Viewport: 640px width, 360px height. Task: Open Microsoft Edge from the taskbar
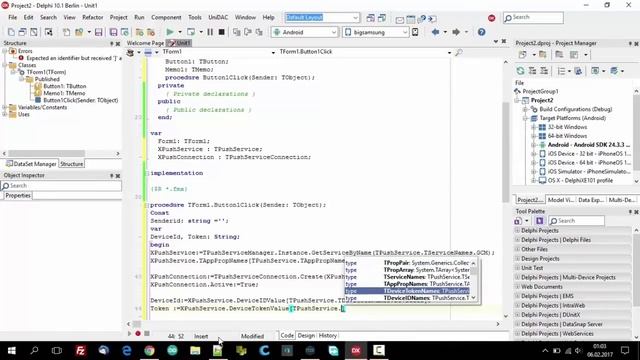click(127, 350)
